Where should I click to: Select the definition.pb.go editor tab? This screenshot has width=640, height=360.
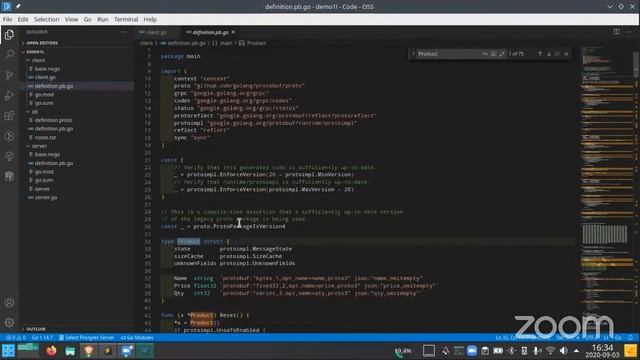(210, 32)
